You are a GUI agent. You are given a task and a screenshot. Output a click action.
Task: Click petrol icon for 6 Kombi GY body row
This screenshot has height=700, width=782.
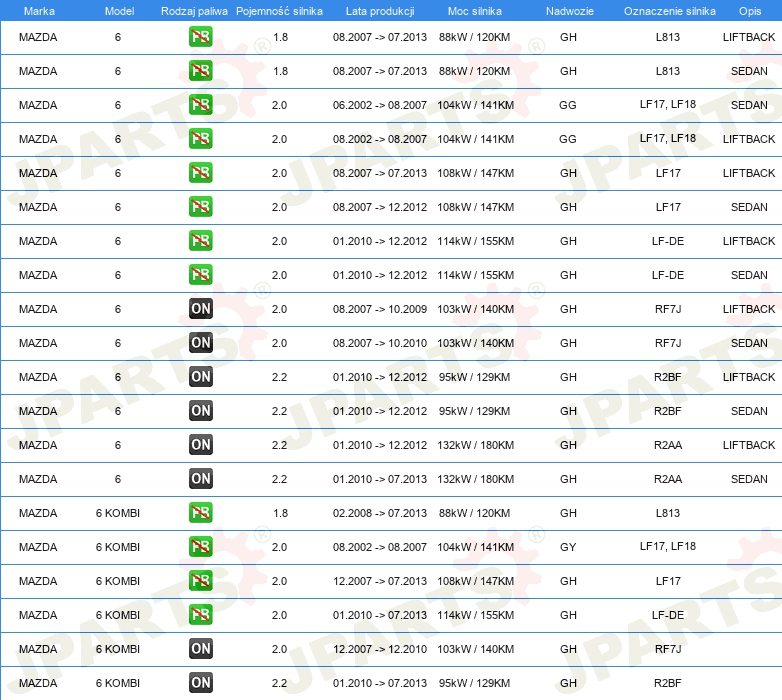[x=200, y=546]
